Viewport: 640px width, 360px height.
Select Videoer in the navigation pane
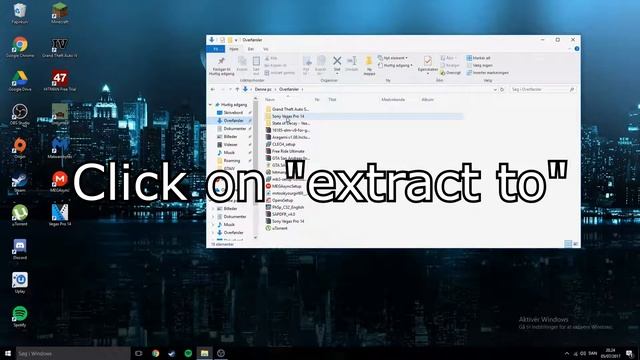tap(230, 144)
